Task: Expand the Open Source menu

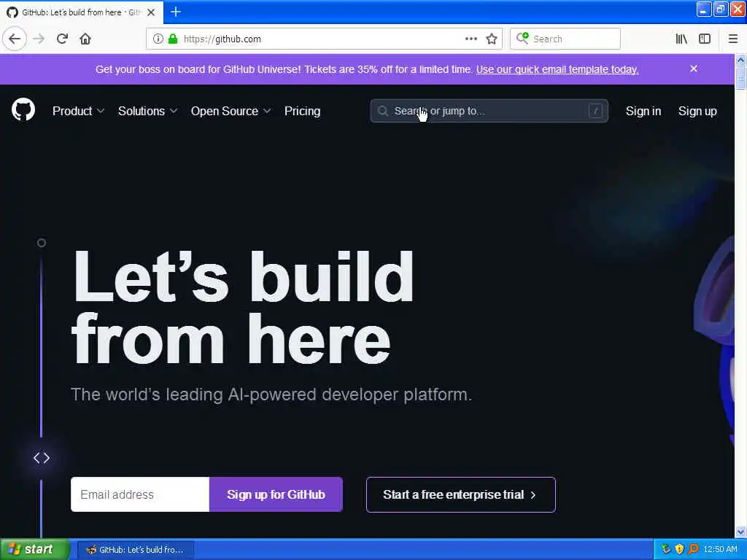Action: (x=231, y=111)
